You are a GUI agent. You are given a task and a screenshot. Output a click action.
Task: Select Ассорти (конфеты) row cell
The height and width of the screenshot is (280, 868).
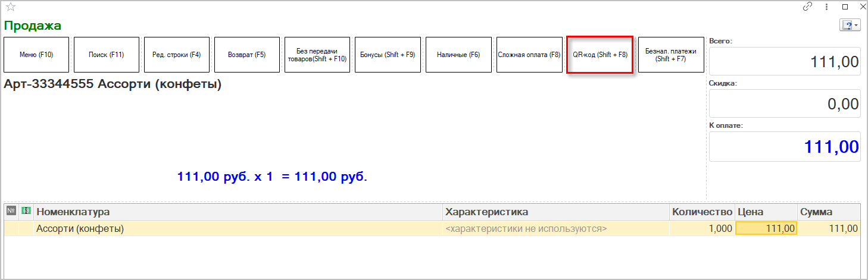click(x=238, y=228)
